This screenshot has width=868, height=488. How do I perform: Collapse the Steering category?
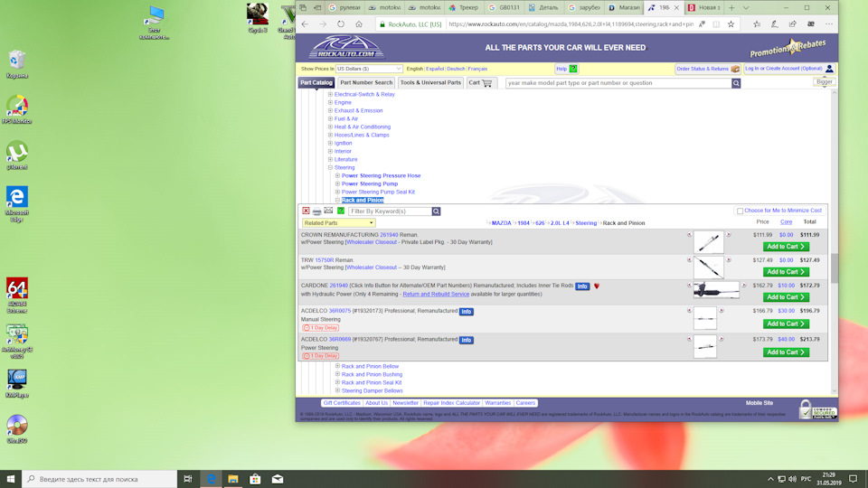pyautogui.click(x=331, y=167)
